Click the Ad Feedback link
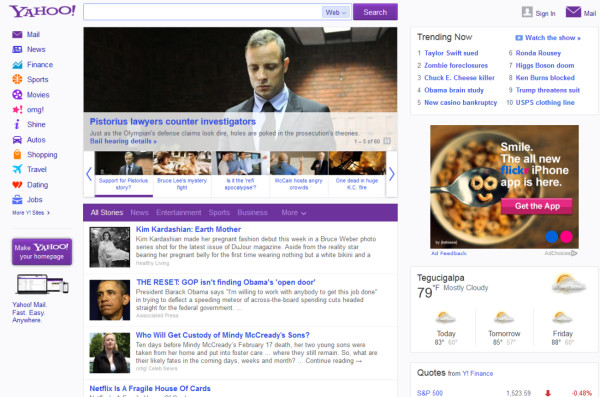The width and height of the screenshot is (600, 397). click(x=448, y=253)
